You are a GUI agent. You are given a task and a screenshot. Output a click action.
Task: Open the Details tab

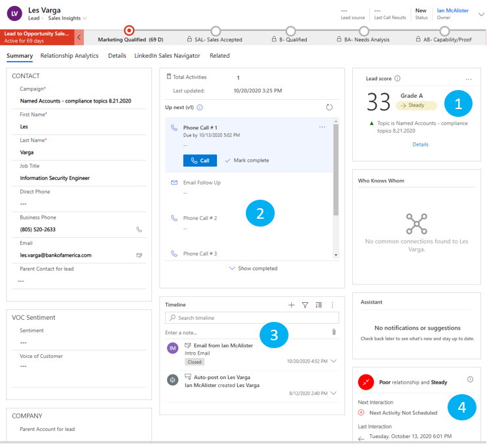pos(117,56)
